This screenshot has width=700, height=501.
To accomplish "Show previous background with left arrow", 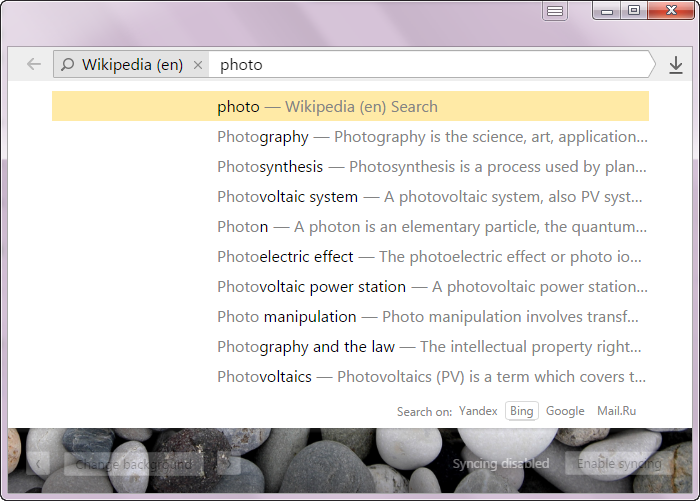I will tap(38, 464).
